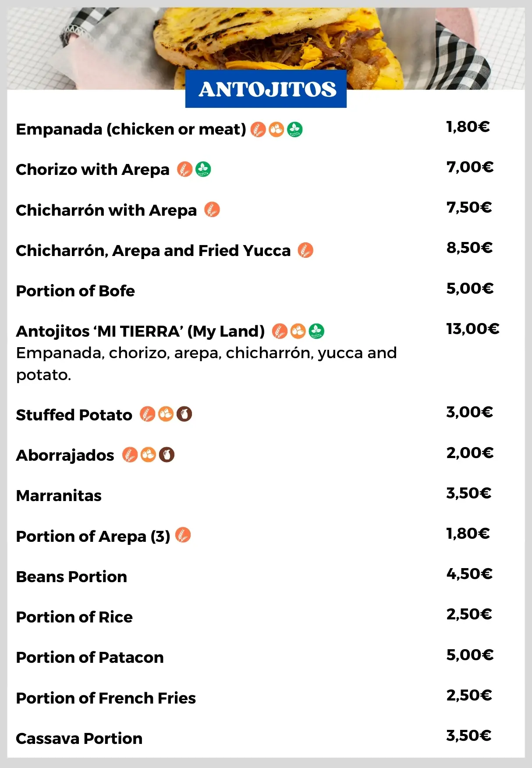Choose the Portion of Patacon item

[x=90, y=658]
